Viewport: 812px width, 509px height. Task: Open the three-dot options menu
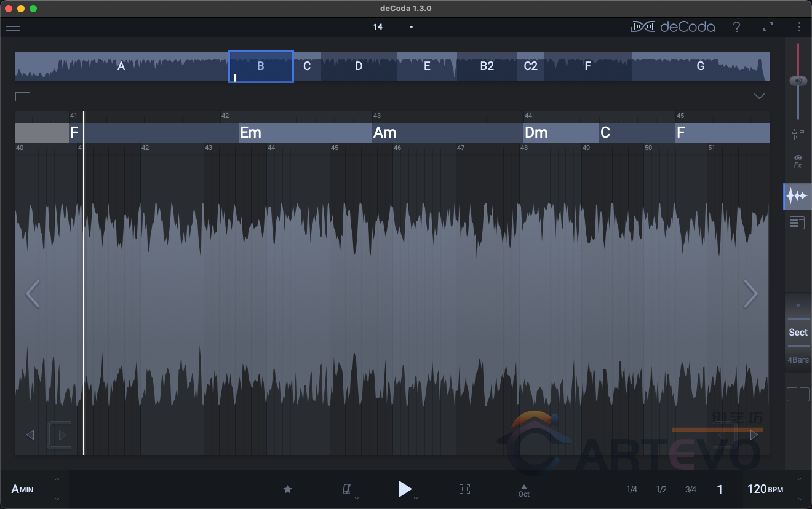point(799,27)
